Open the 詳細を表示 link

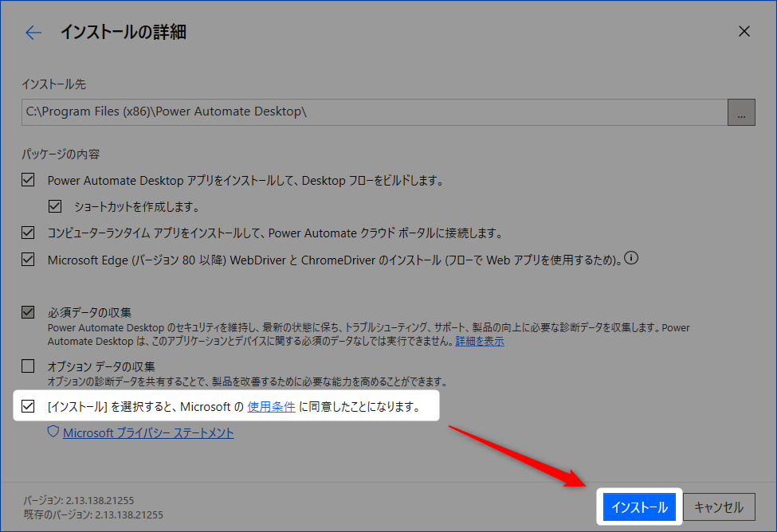[480, 341]
